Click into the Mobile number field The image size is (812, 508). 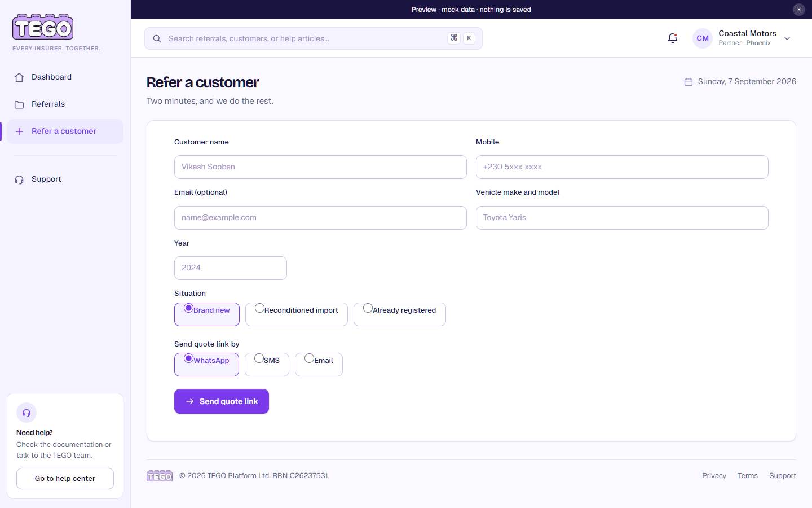622,167
